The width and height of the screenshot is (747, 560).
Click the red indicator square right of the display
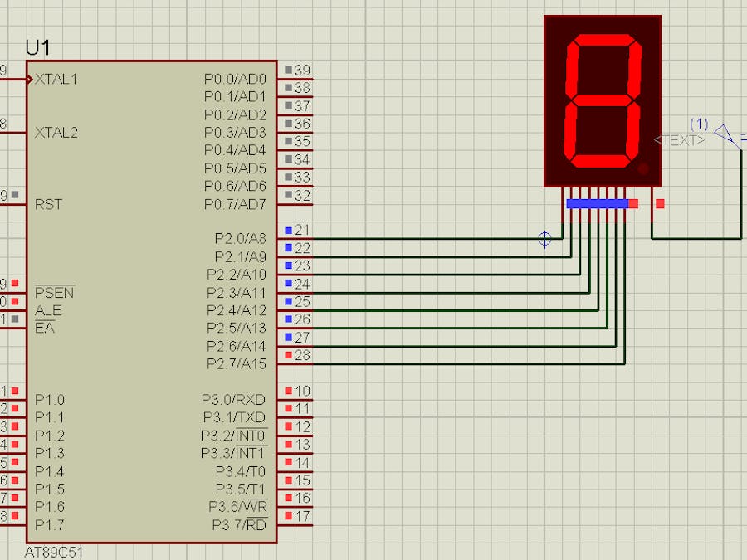[x=661, y=202]
